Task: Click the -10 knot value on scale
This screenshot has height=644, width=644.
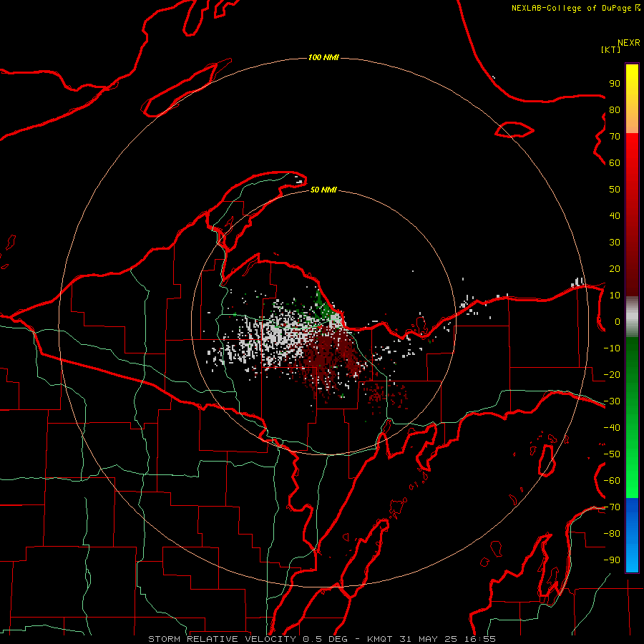Action: click(612, 348)
